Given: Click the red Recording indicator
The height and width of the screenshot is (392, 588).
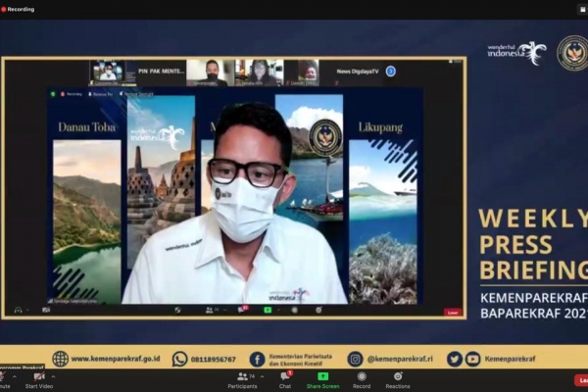Looking at the screenshot, I should pyautogui.click(x=19, y=9).
